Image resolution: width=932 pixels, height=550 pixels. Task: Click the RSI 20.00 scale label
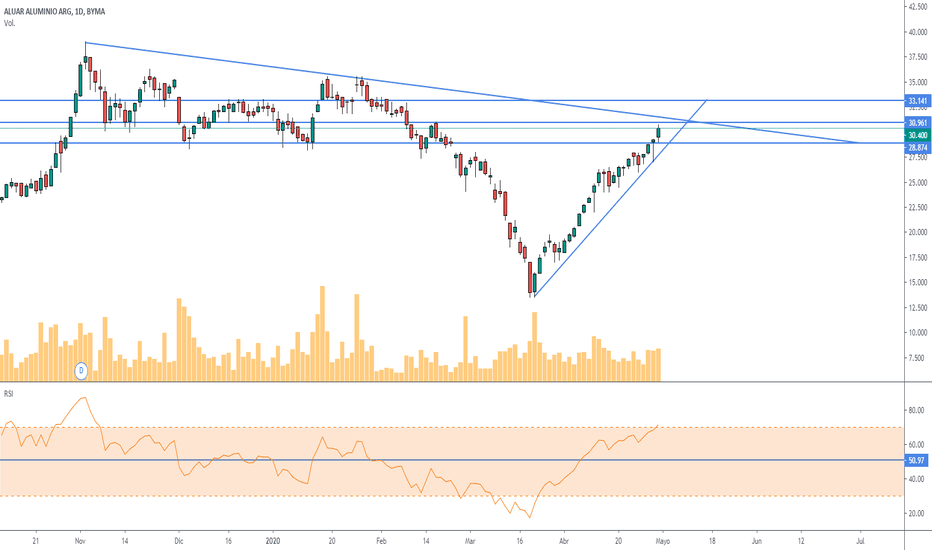pyautogui.click(x=917, y=514)
